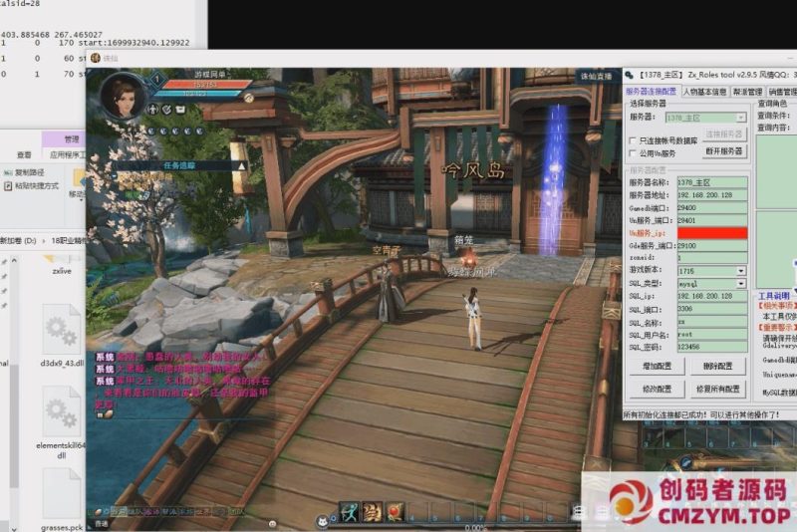Click the red Un服务_ip field
Viewport: 797px width, 532px height.
712,233
